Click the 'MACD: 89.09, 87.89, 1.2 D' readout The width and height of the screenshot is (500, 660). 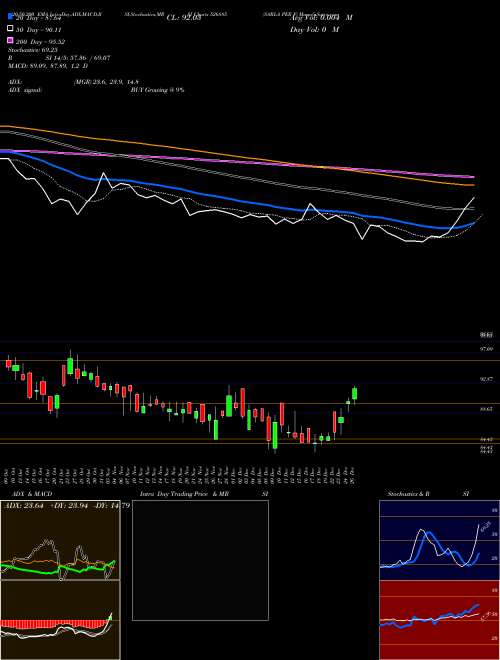click(x=48, y=66)
